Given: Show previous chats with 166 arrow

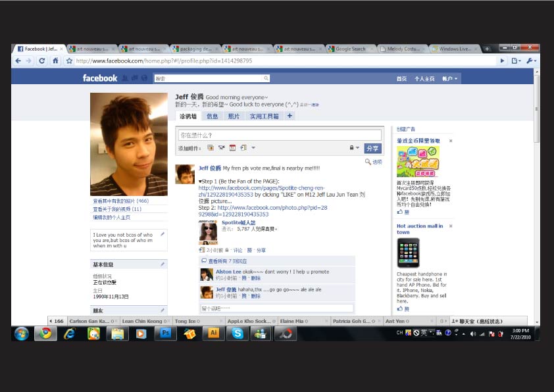Looking at the screenshot, I should point(57,321).
